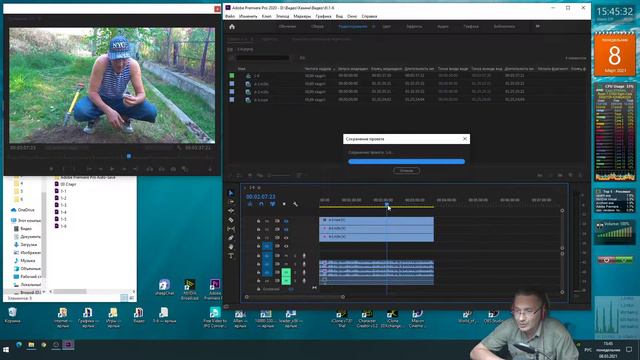The width and height of the screenshot is (640, 360).
Task: Click the Home icon in Premiere header
Action: coord(232,27)
